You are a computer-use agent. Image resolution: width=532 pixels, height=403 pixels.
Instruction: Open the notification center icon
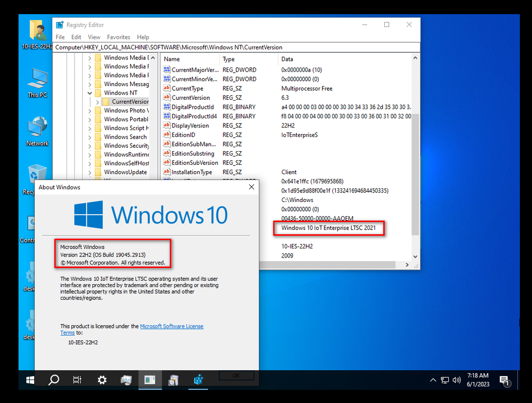pos(505,381)
